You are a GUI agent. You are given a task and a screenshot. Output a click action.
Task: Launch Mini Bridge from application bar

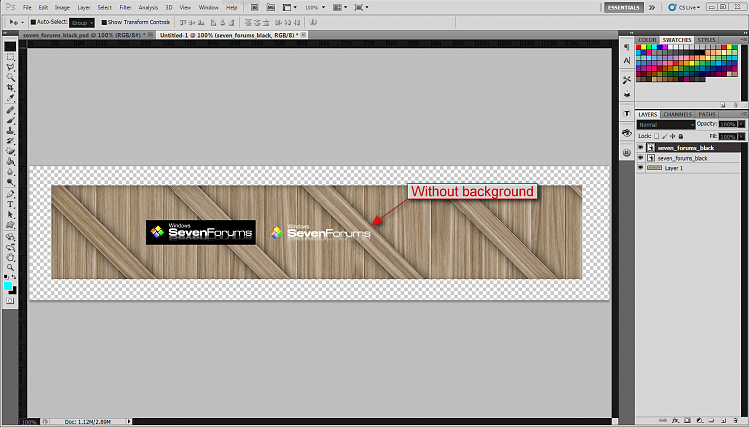271,7
